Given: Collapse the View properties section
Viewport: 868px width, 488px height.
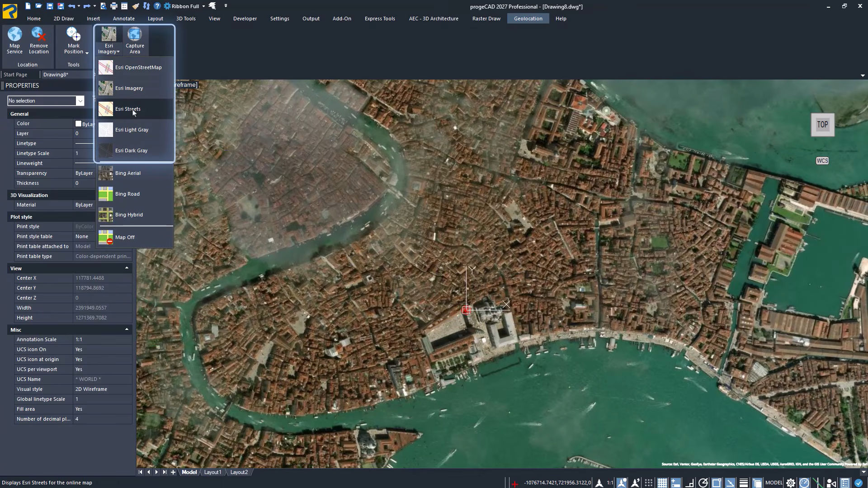Looking at the screenshot, I should tap(127, 268).
